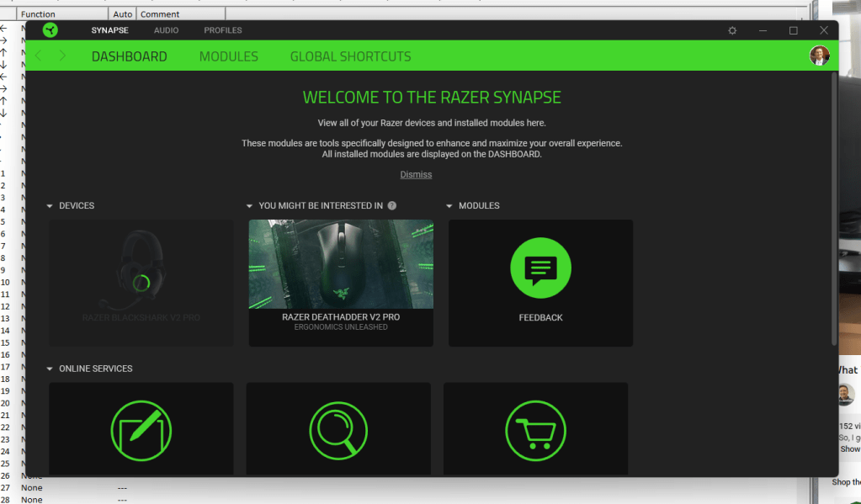Image resolution: width=861 pixels, height=504 pixels.
Task: Switch to the Audio top tab
Action: [166, 30]
